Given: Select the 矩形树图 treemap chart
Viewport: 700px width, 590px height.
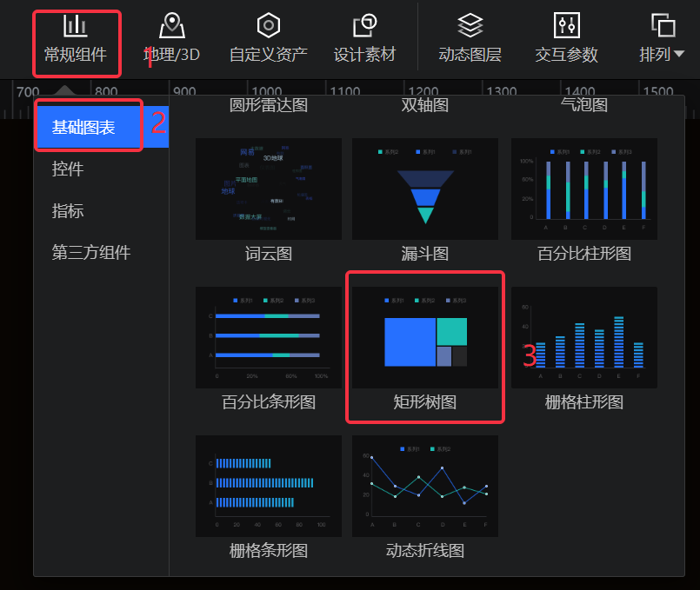Looking at the screenshot, I should click(x=424, y=339).
